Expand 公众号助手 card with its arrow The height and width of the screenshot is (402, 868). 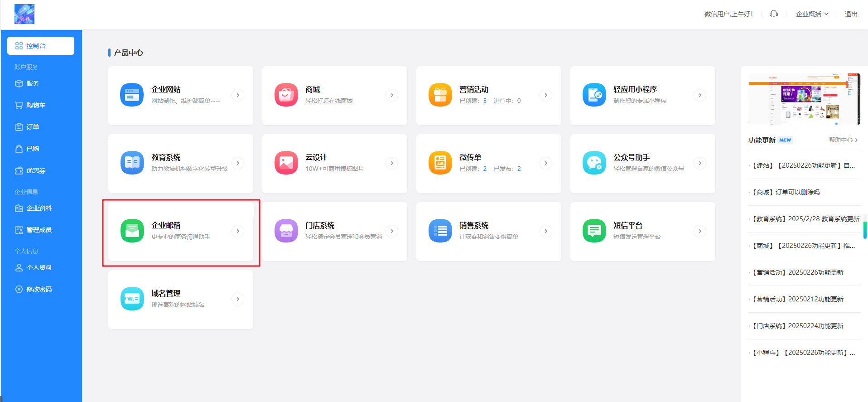click(x=700, y=163)
